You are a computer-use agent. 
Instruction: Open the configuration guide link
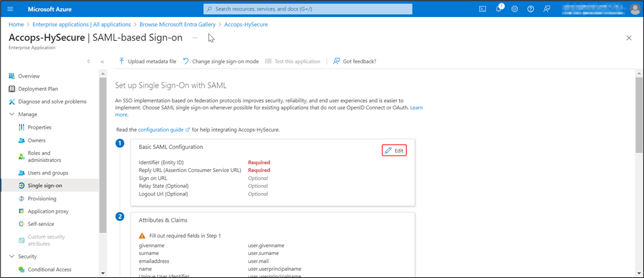click(161, 130)
